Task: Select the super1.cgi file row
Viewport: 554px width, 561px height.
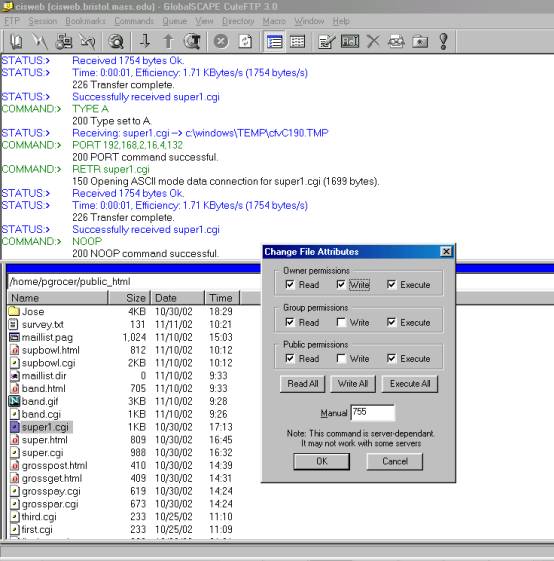Action: [x=122, y=427]
